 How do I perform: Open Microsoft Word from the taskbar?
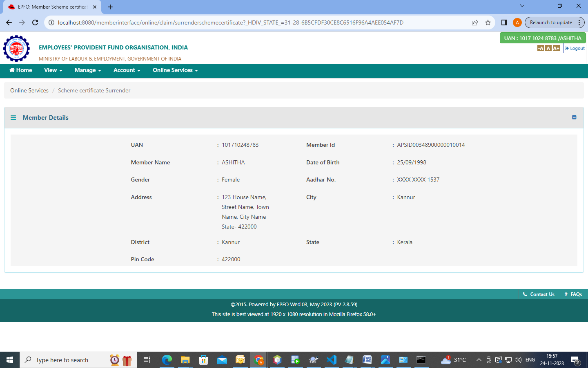(367, 360)
